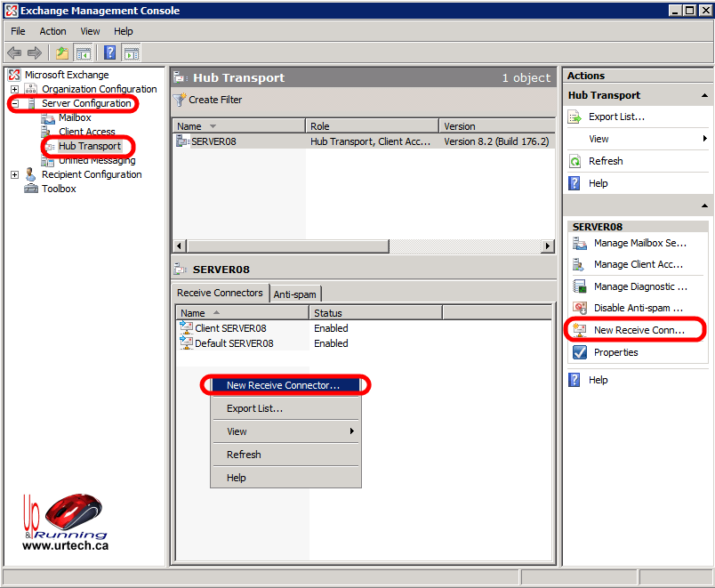The width and height of the screenshot is (715, 588).
Task: Click the Manage Mailbox Server Role icon
Action: click(579, 243)
